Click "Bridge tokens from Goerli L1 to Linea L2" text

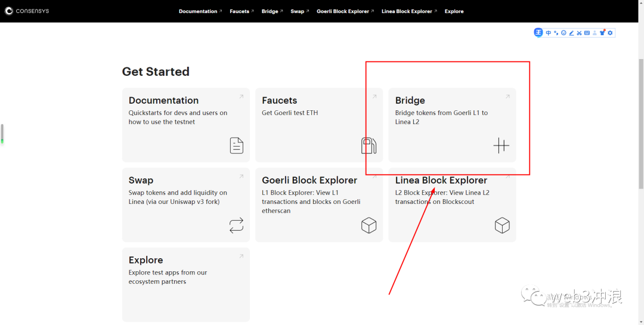tap(441, 117)
